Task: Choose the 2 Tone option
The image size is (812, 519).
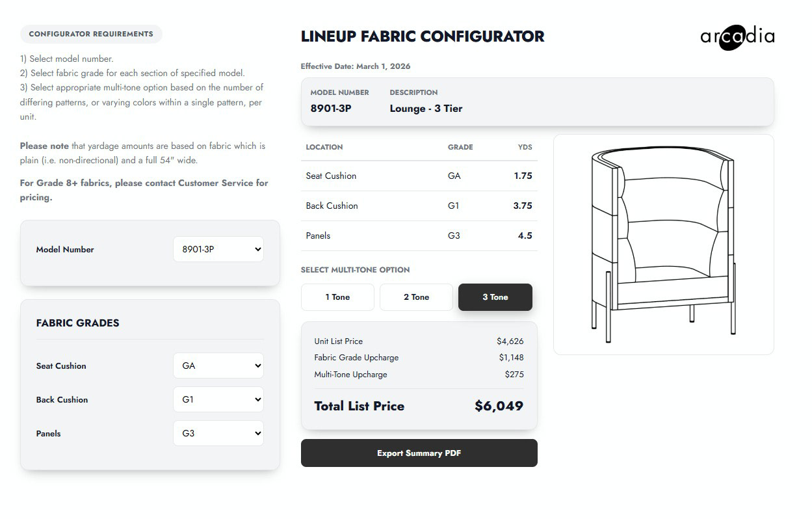Action: coord(416,297)
